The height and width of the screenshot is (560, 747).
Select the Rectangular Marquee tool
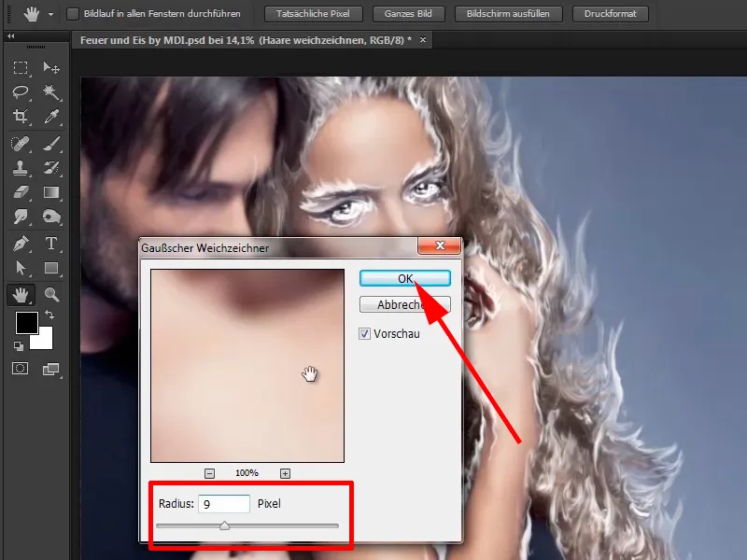point(21,67)
